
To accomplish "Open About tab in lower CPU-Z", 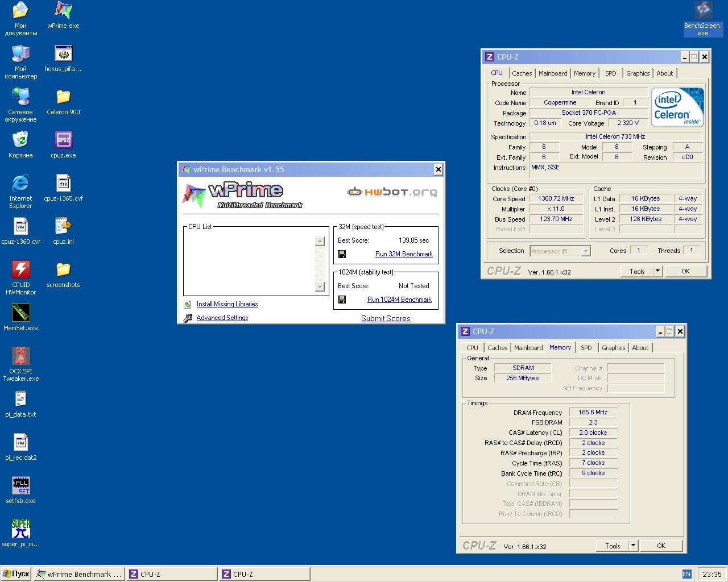I will point(640,348).
